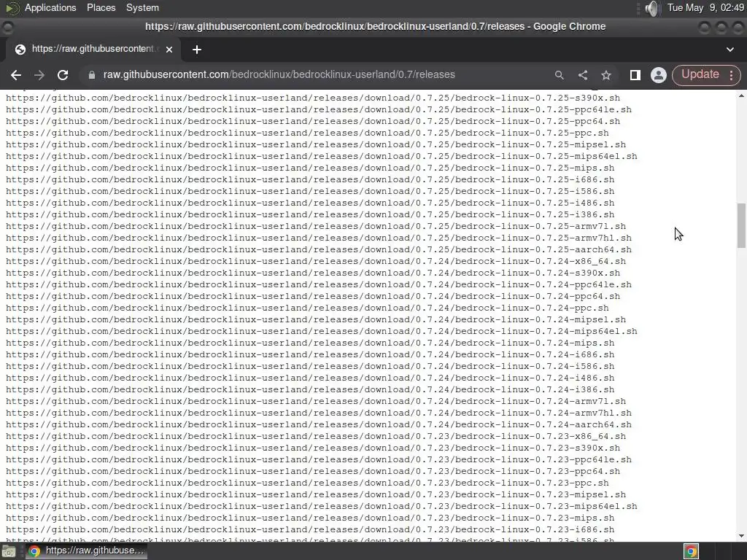This screenshot has height=560, width=747.
Task: Click the 0.7.23-mips64el.sh URL line
Action: click(x=322, y=506)
